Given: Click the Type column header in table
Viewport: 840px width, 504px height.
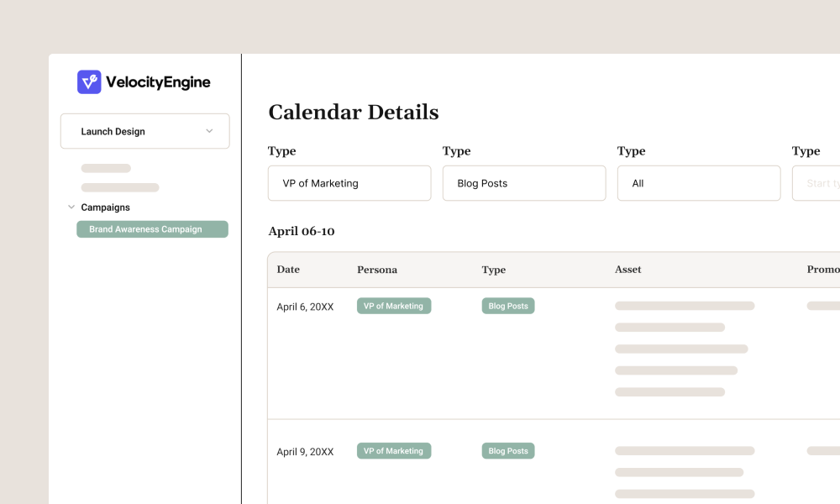Looking at the screenshot, I should [x=494, y=270].
